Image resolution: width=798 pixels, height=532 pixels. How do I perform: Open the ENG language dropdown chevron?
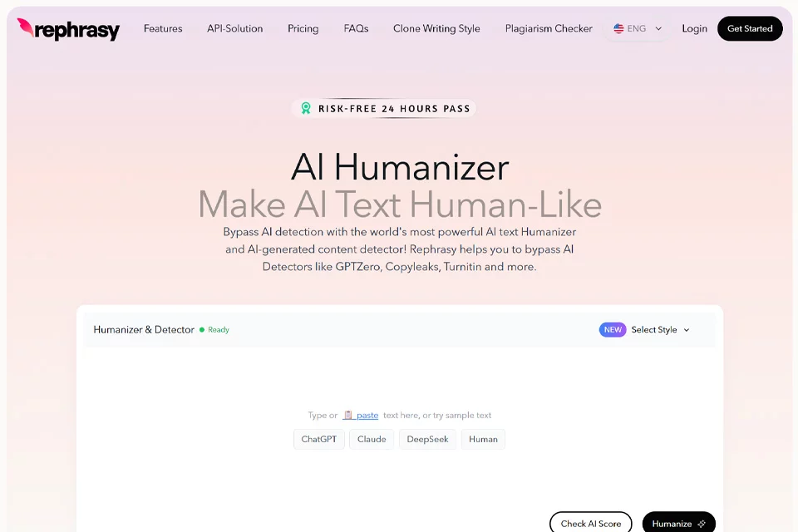point(658,28)
